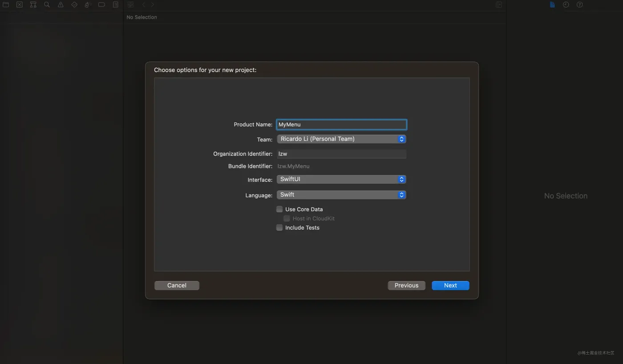Viewport: 623px width, 364px height.
Task: Open the Source Control navigator icon
Action: click(20, 4)
